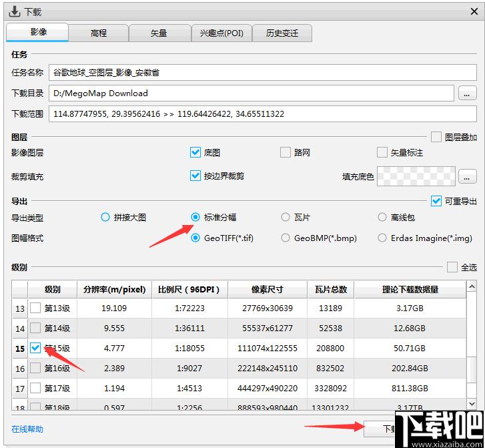Screen dimensions: 485x448
Task: Click the 比例尺 (96DPI) column header
Action: point(189,290)
